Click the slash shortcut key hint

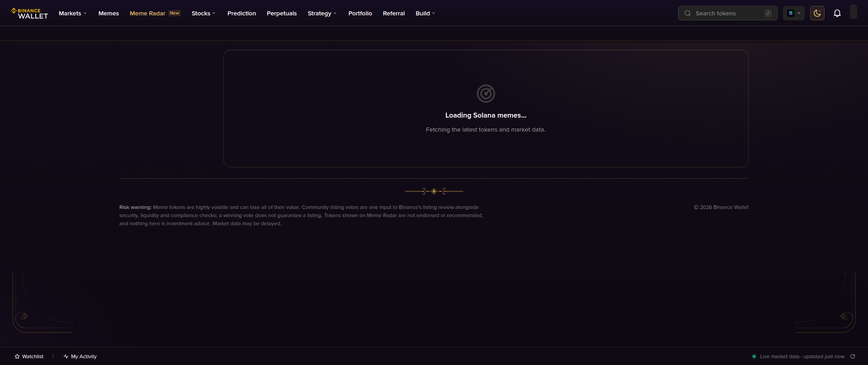pos(768,13)
